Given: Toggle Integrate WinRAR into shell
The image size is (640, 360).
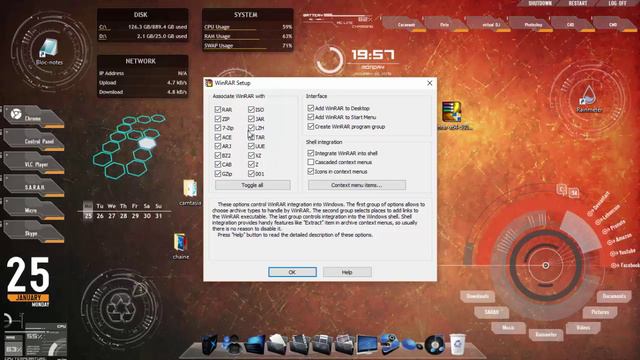Looking at the screenshot, I should 311,153.
